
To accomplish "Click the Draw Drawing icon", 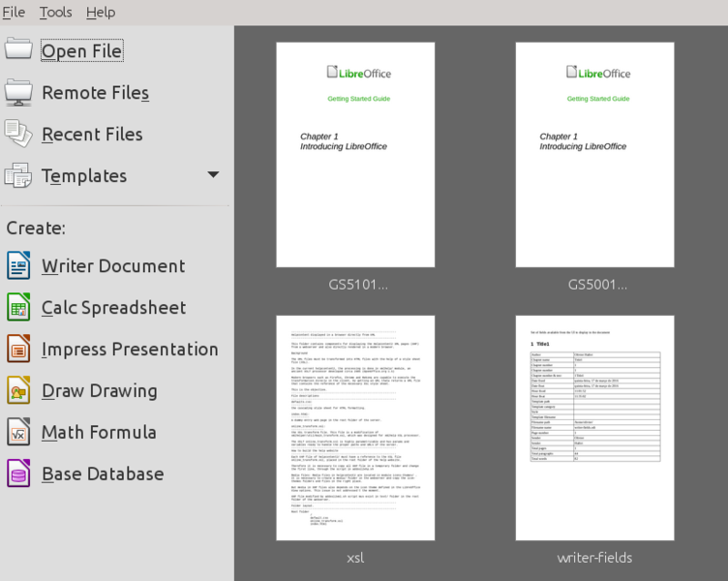I will (18, 390).
